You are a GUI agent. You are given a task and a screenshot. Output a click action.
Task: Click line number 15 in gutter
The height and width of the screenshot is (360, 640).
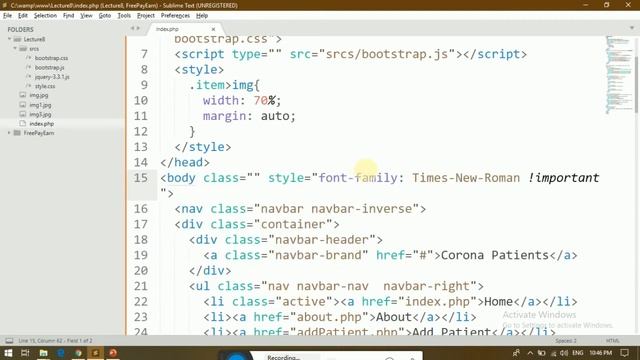(140, 178)
